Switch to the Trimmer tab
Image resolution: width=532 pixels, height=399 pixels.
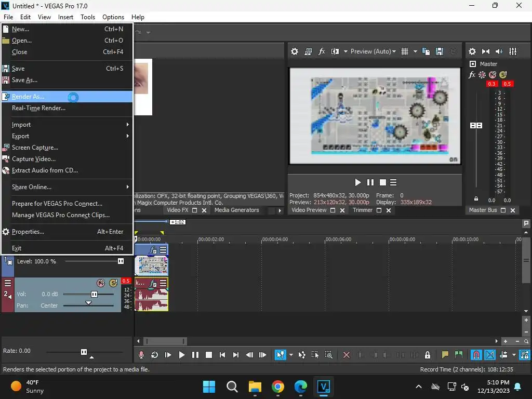tap(362, 210)
